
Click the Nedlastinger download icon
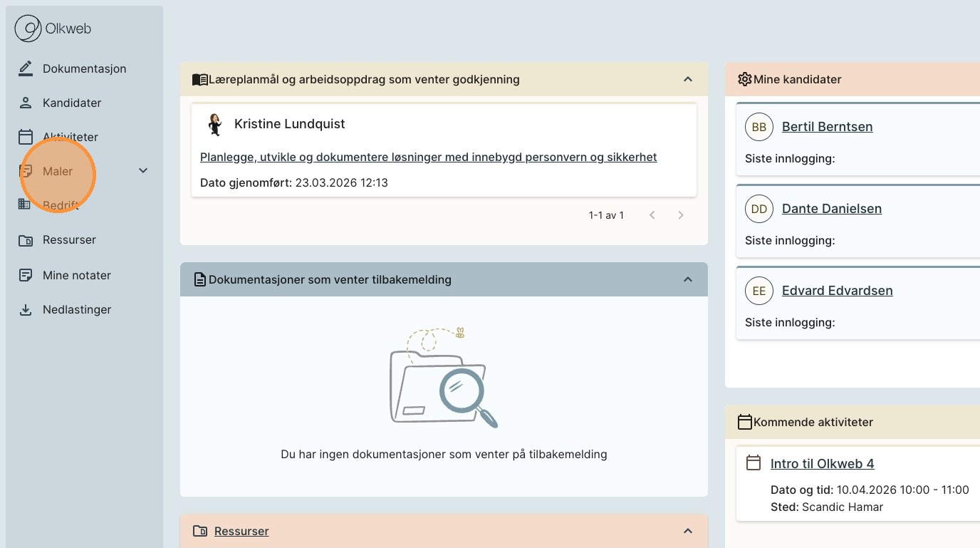point(26,310)
